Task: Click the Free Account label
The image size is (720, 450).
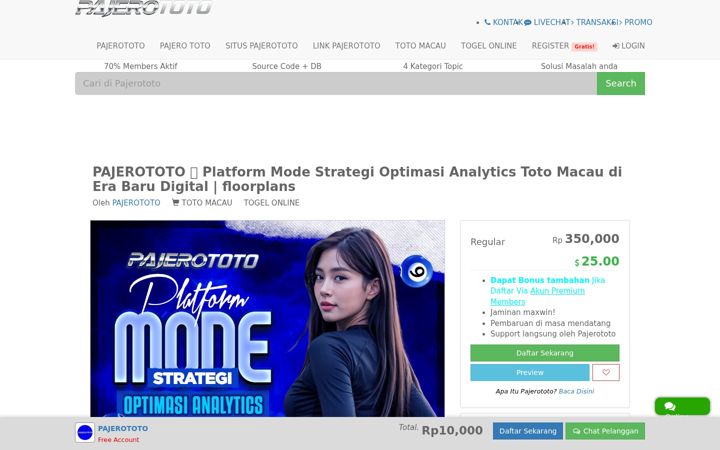Action: coord(118,440)
